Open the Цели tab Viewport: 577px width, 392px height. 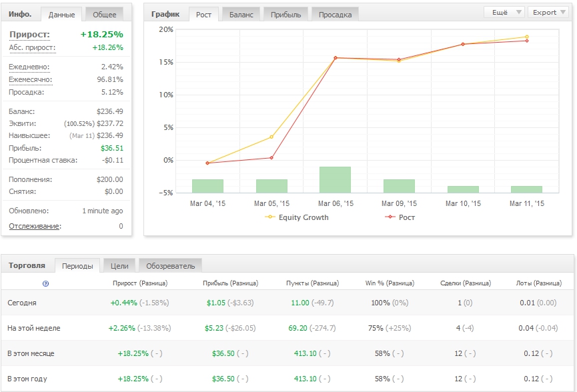pyautogui.click(x=119, y=266)
